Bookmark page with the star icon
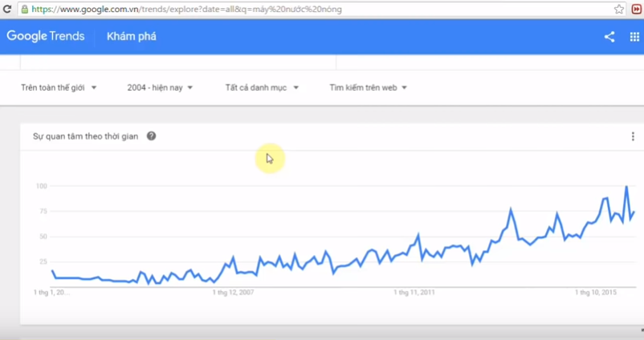This screenshot has height=340, width=644. [619, 9]
